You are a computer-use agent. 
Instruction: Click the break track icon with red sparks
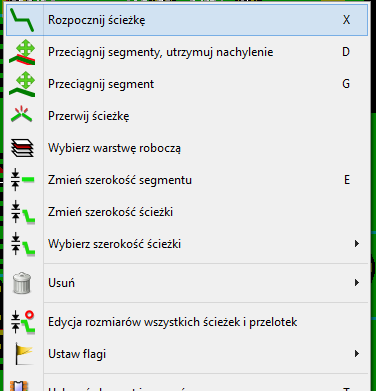coord(22,114)
